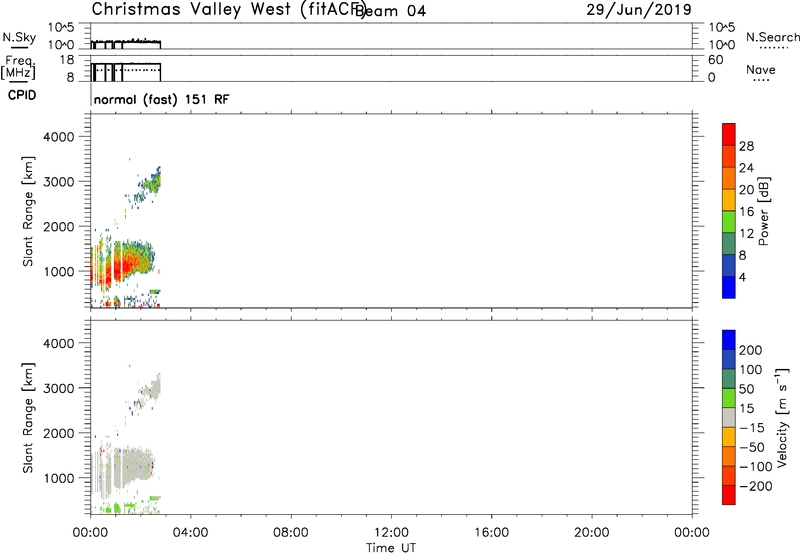The width and height of the screenshot is (800, 554).
Task: Click the gray segment of the Velocity color bar
Action: pos(729,418)
